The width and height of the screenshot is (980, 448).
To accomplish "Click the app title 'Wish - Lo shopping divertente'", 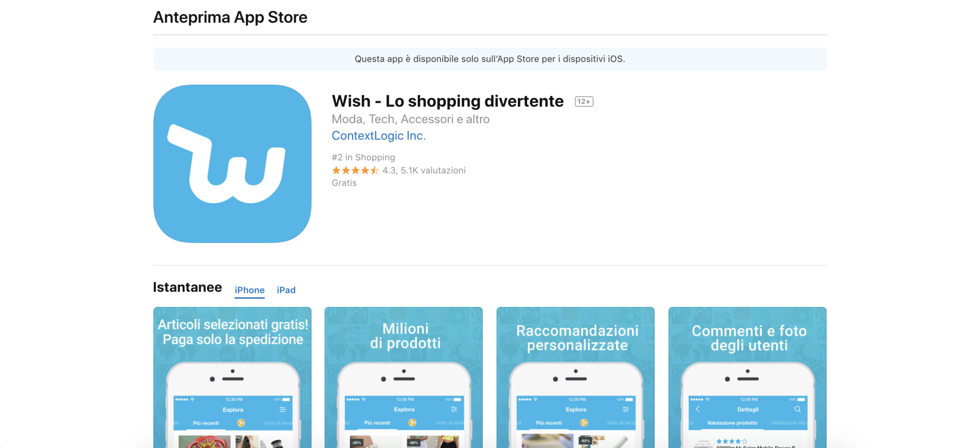I will pyautogui.click(x=447, y=101).
